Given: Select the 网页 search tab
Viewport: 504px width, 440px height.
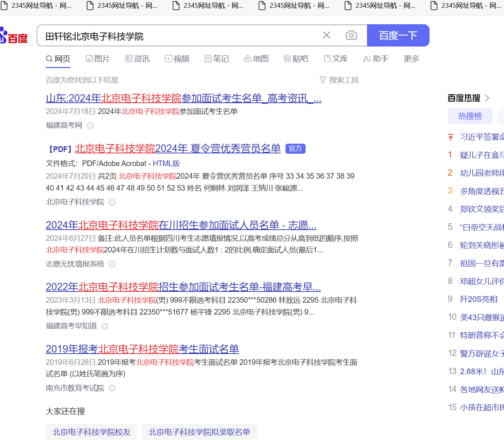Looking at the screenshot, I should pos(58,59).
